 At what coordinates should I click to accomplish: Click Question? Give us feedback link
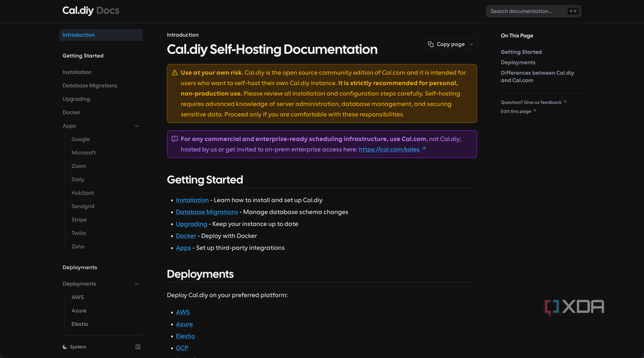[533, 102]
